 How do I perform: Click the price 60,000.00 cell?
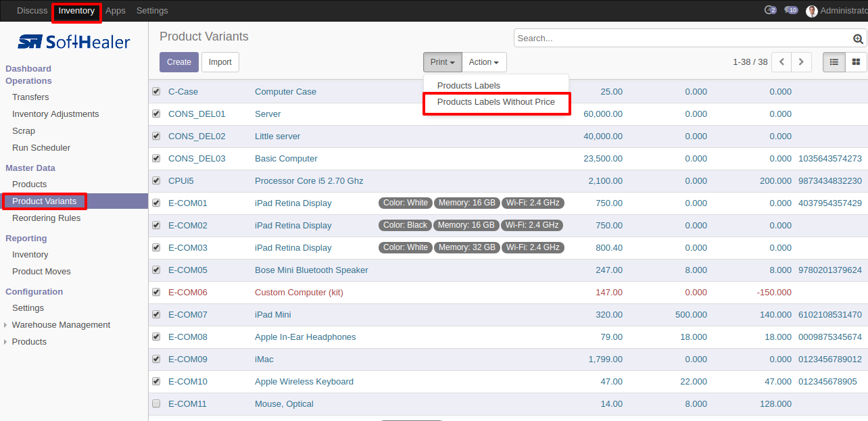[x=603, y=114]
